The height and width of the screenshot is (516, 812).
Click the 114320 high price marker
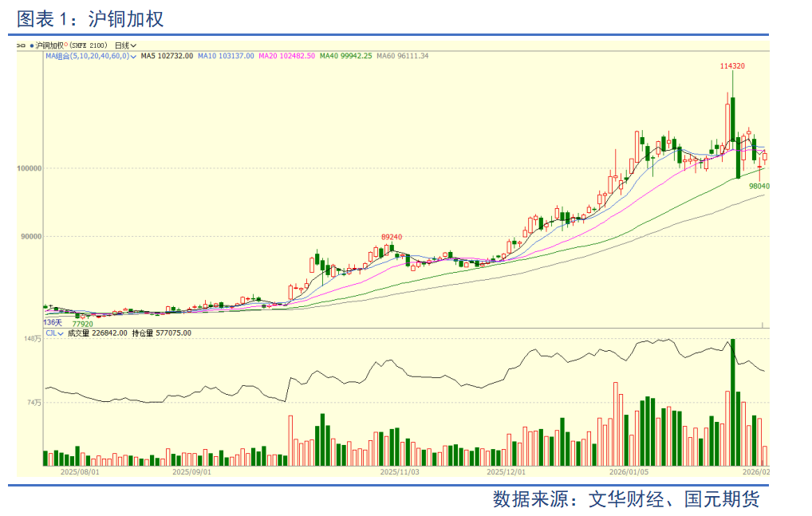click(x=731, y=66)
